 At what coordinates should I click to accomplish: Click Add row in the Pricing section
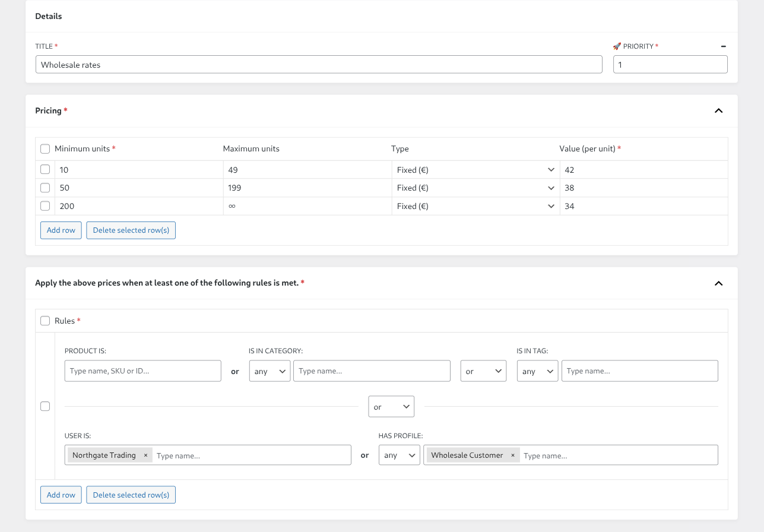(x=61, y=230)
